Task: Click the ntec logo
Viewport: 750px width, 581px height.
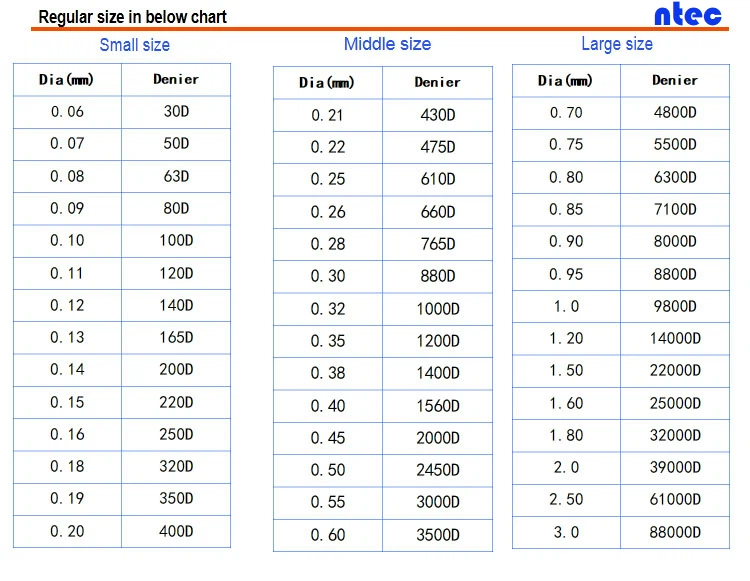Action: point(687,15)
